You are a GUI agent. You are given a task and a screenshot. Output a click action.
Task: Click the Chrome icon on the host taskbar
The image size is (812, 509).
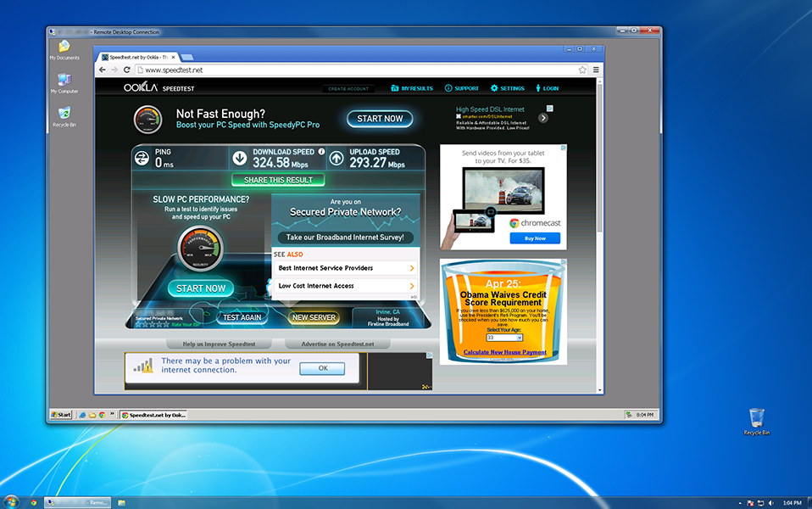click(33, 502)
